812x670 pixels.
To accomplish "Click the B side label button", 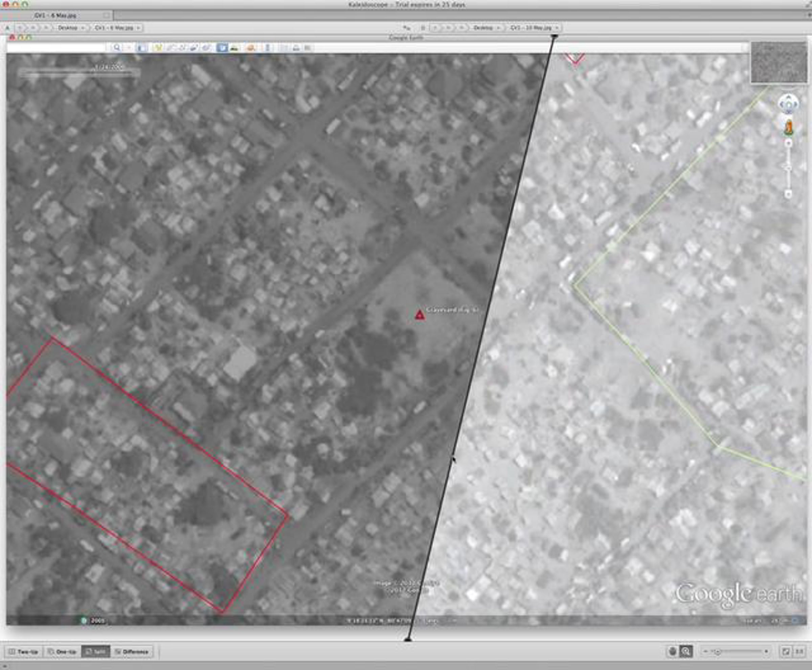I will pos(423,28).
